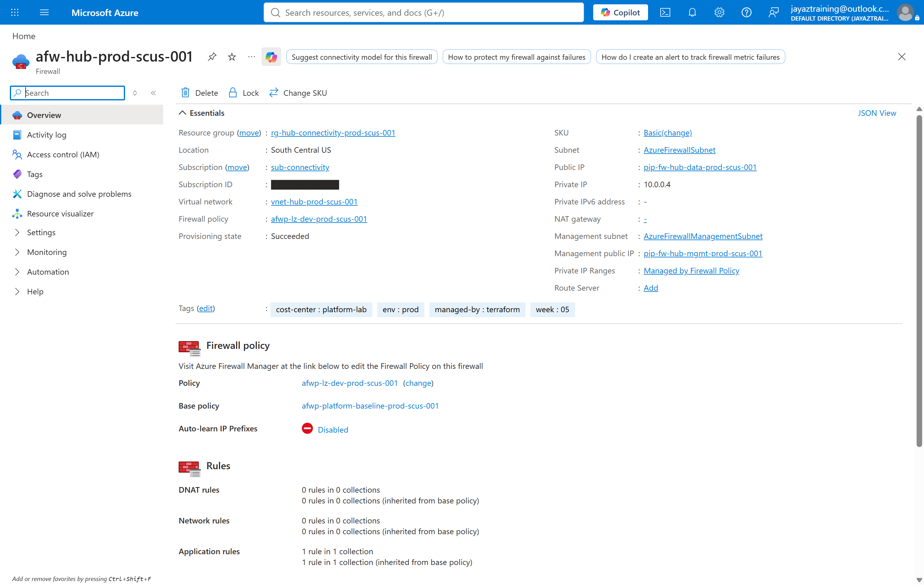Open resource group rg-hub-connectivity-prod-scus-001
Screen dimensions: 924x585
[x=333, y=133]
